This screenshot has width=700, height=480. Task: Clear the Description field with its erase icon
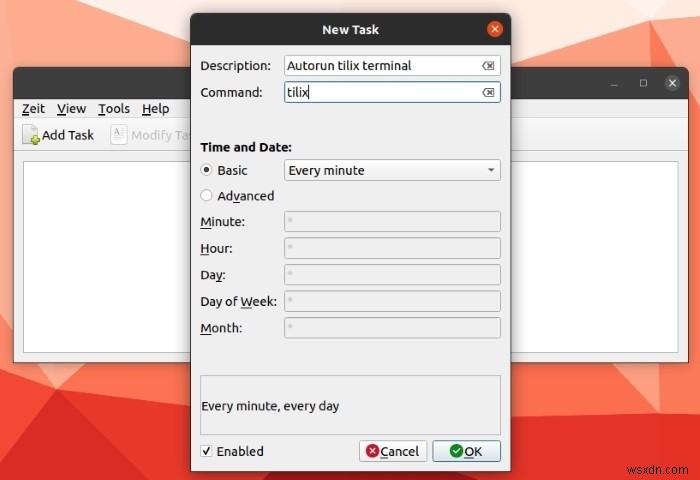coord(488,66)
